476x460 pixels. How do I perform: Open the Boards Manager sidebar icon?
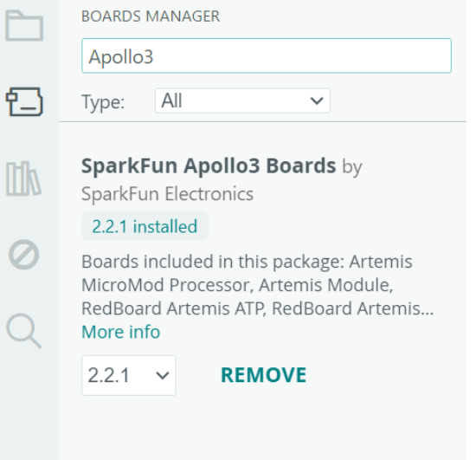tap(24, 101)
